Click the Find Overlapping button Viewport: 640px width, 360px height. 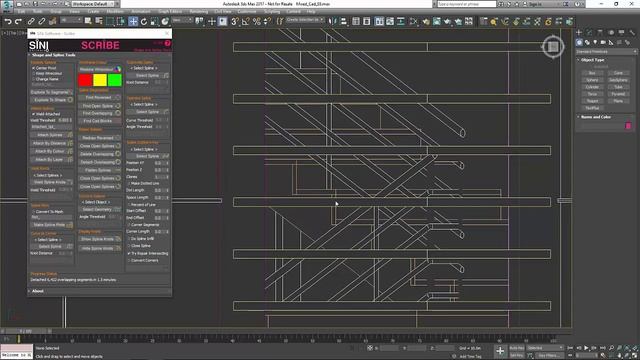pos(100,113)
